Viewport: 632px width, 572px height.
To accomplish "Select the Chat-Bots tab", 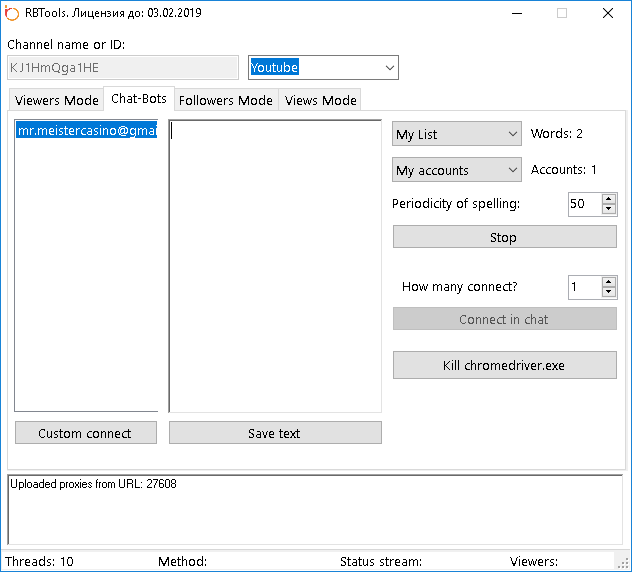I will point(139,99).
